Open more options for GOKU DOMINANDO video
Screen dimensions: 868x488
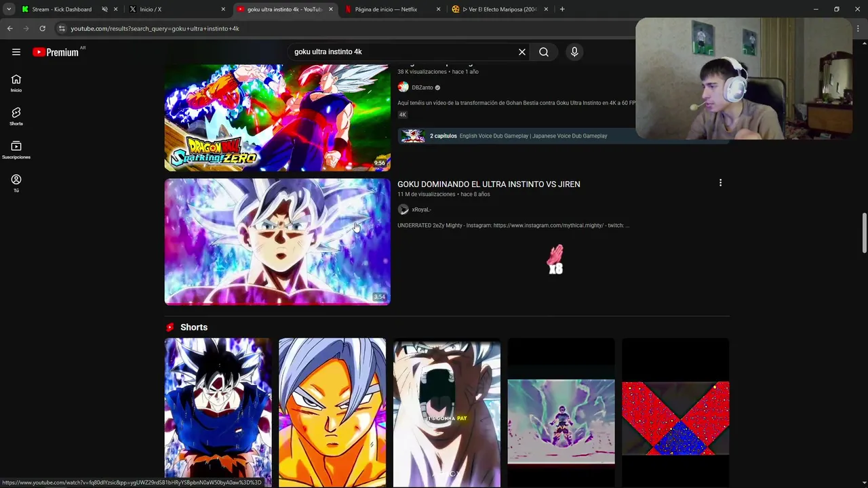[x=720, y=183]
